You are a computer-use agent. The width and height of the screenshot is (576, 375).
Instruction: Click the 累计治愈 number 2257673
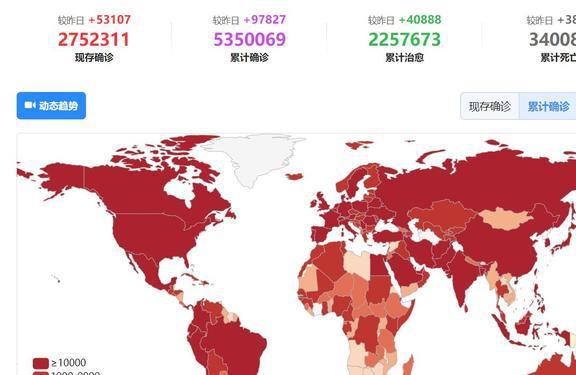[x=404, y=40]
